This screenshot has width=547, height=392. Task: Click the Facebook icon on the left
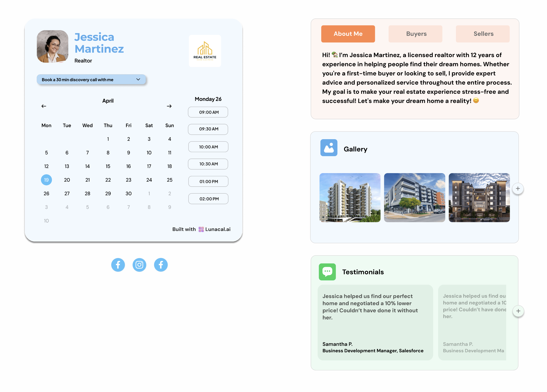118,264
